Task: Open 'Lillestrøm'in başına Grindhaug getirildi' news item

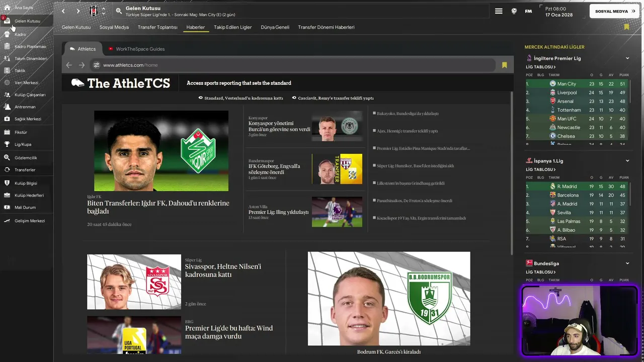Action: click(x=411, y=183)
